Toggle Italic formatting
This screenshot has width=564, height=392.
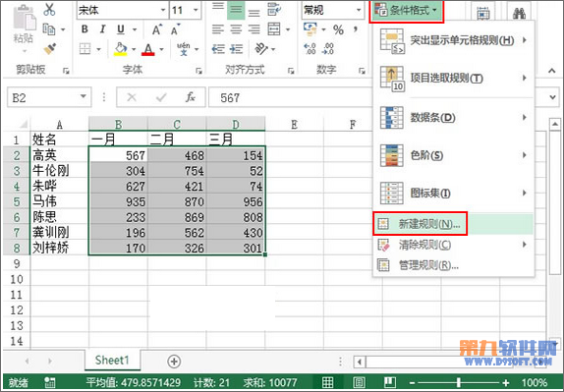102,29
